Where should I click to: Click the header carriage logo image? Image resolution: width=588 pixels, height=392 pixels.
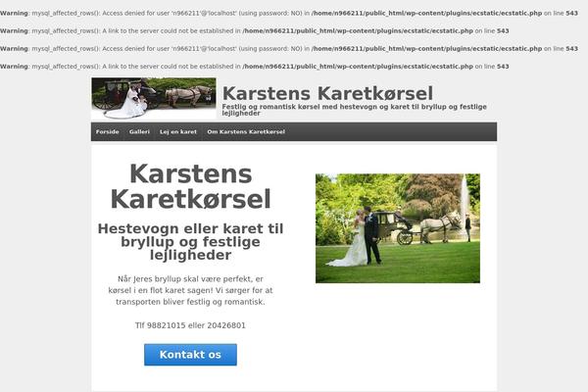point(154,98)
